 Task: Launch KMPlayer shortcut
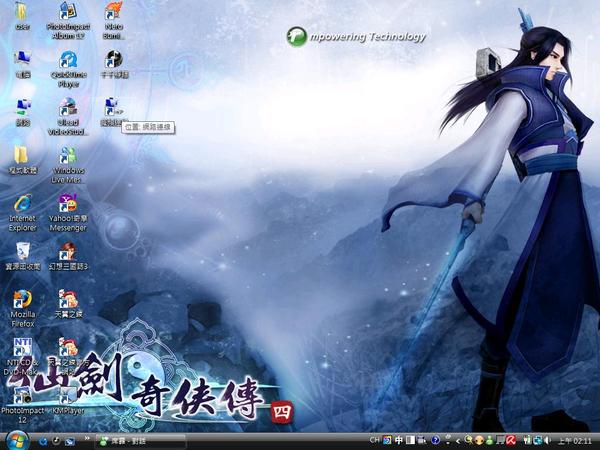[68, 401]
